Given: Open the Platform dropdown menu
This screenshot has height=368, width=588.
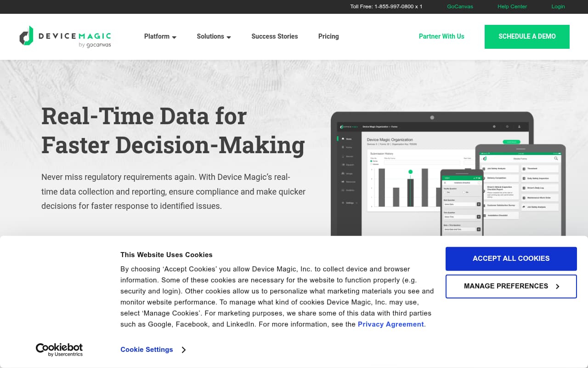Looking at the screenshot, I should click(160, 36).
